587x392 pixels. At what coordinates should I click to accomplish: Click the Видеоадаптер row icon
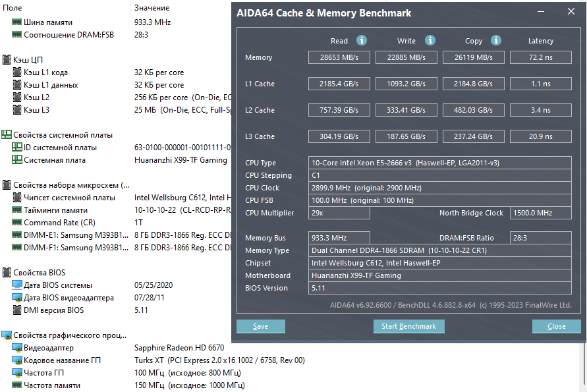17,348
